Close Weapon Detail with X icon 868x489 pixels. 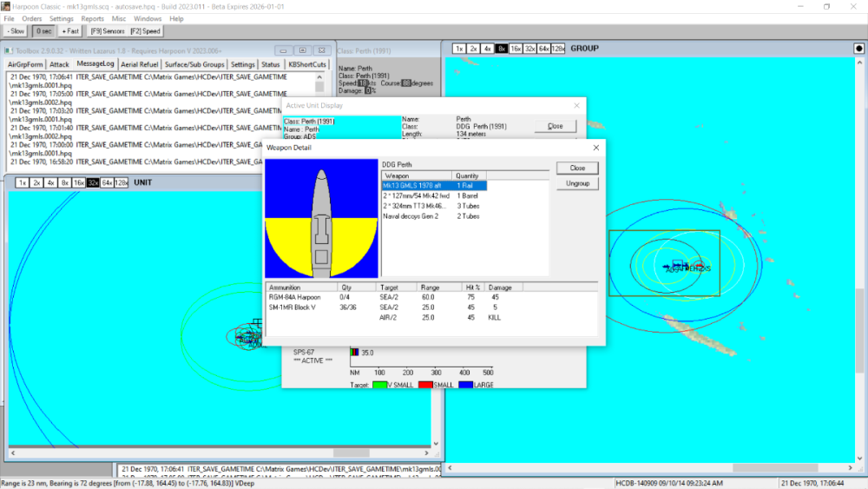click(596, 148)
